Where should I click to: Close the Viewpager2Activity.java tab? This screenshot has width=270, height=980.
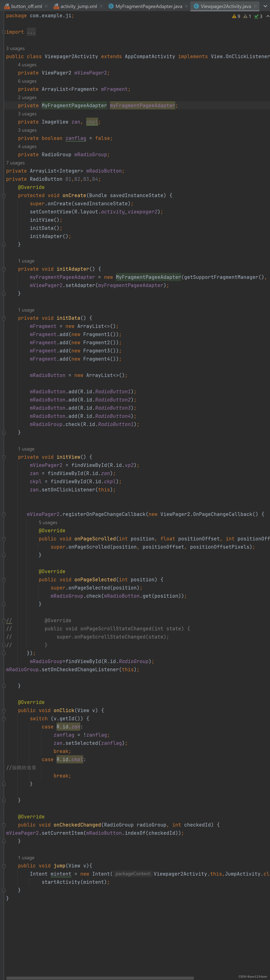click(255, 6)
